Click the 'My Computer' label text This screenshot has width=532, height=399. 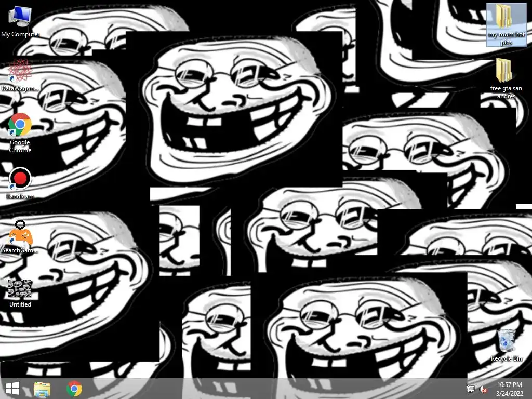(20, 34)
